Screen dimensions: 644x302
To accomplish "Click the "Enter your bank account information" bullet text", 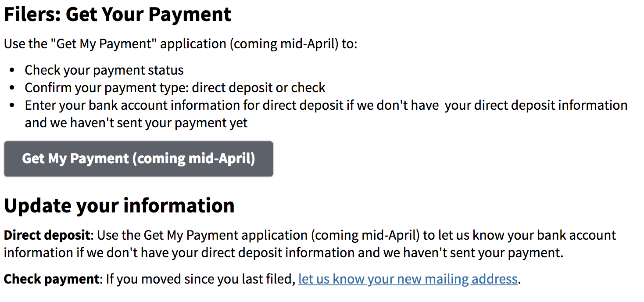I will [x=326, y=105].
